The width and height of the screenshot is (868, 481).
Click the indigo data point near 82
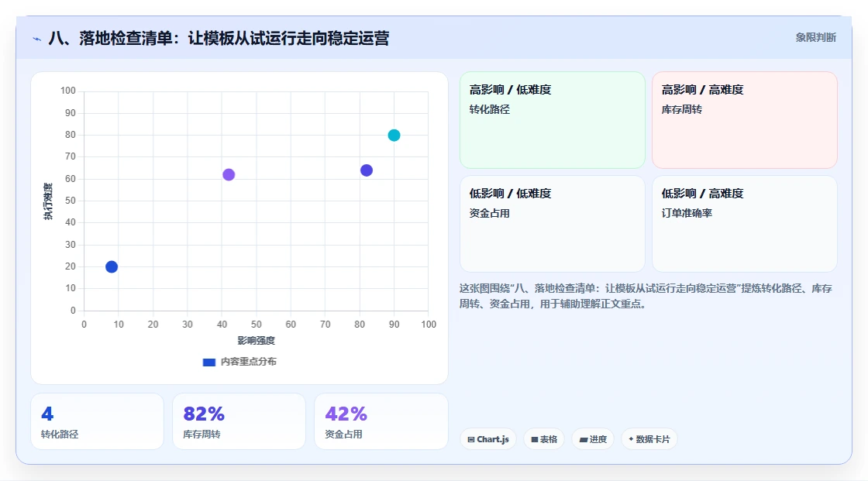pos(367,170)
